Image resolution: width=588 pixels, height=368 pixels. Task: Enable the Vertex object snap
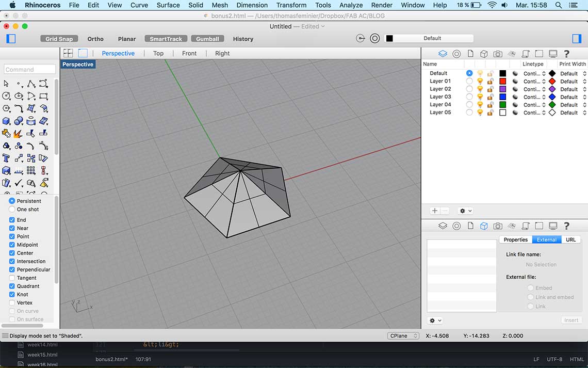point(12,303)
